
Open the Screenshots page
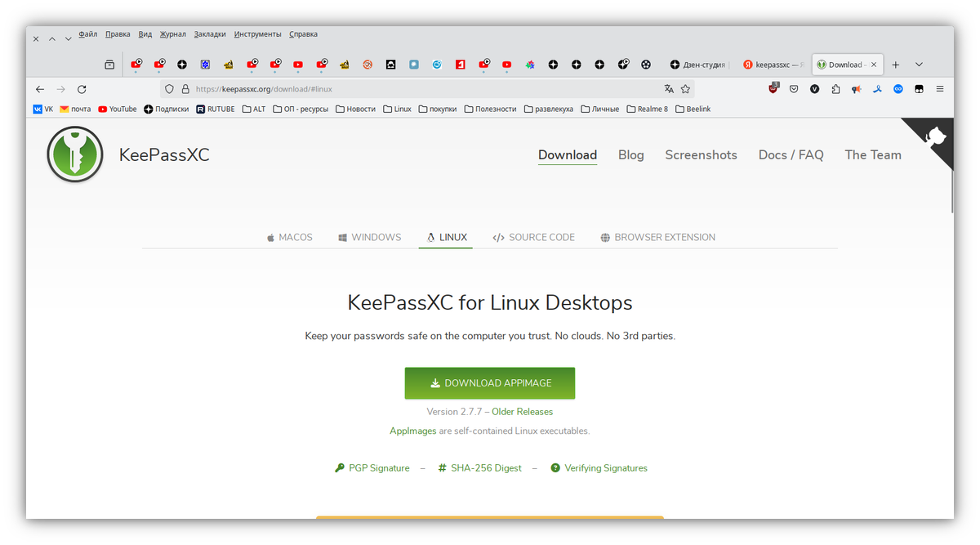701,155
